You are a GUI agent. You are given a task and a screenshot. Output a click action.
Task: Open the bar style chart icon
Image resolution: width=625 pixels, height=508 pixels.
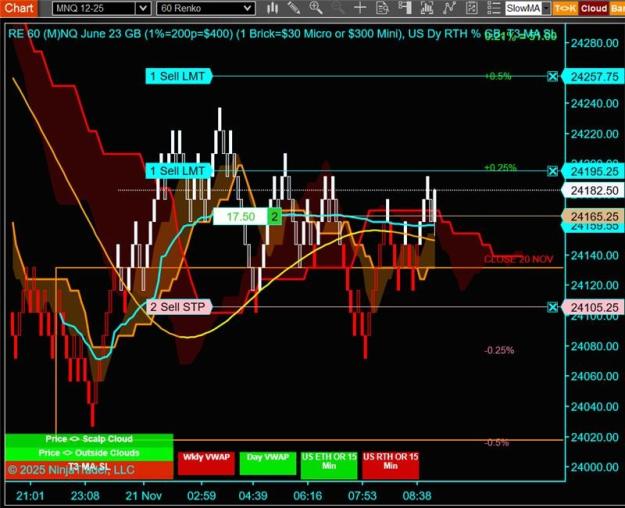pos(273,8)
